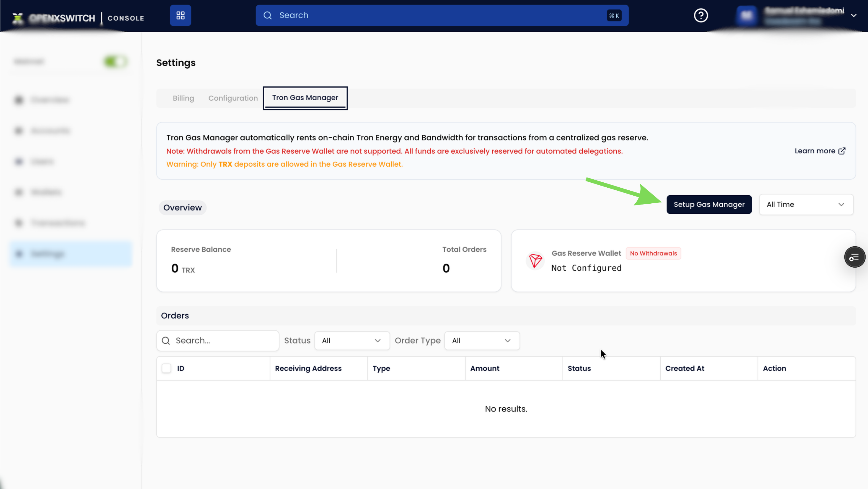The width and height of the screenshot is (868, 489).
Task: Open the Learn more external link
Action: (820, 151)
